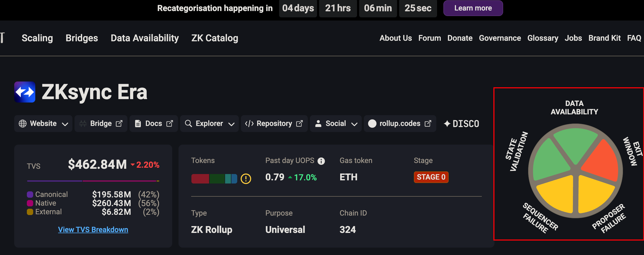Click the '$260.43M' Native value
Screen dimensions: 644x255
click(112, 203)
